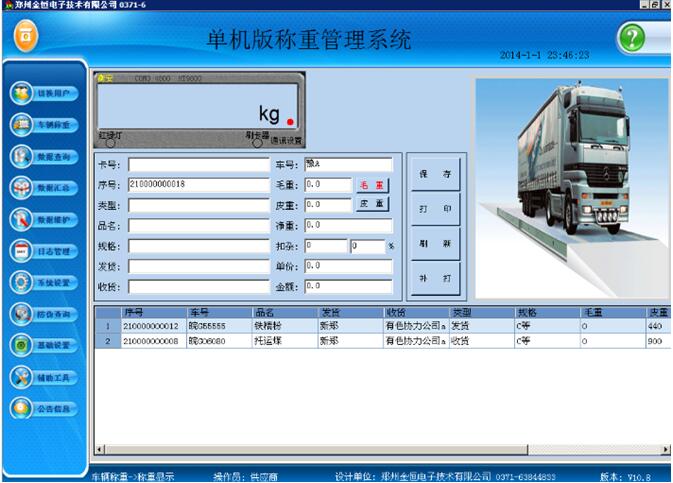Click the 序号 field showing 210000000018

click(x=199, y=185)
